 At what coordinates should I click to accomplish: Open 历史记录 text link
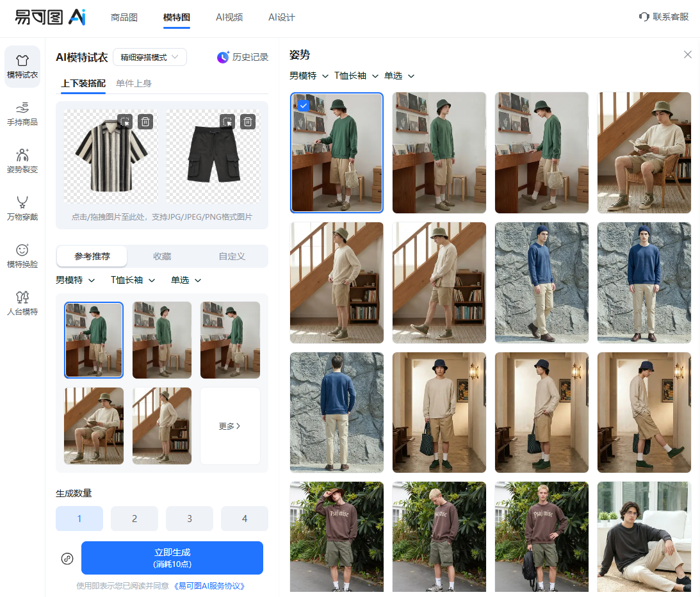coord(250,57)
